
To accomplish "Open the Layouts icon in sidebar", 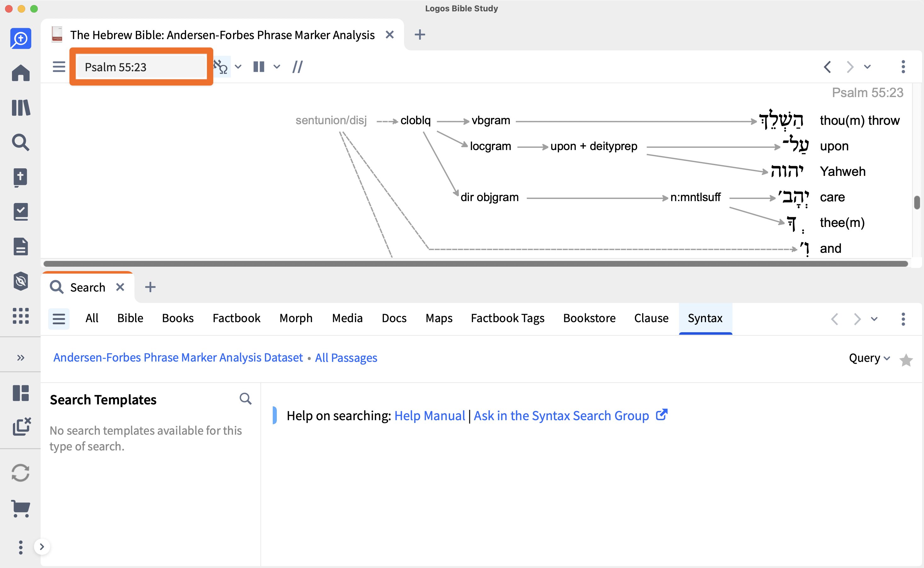I will (x=21, y=393).
